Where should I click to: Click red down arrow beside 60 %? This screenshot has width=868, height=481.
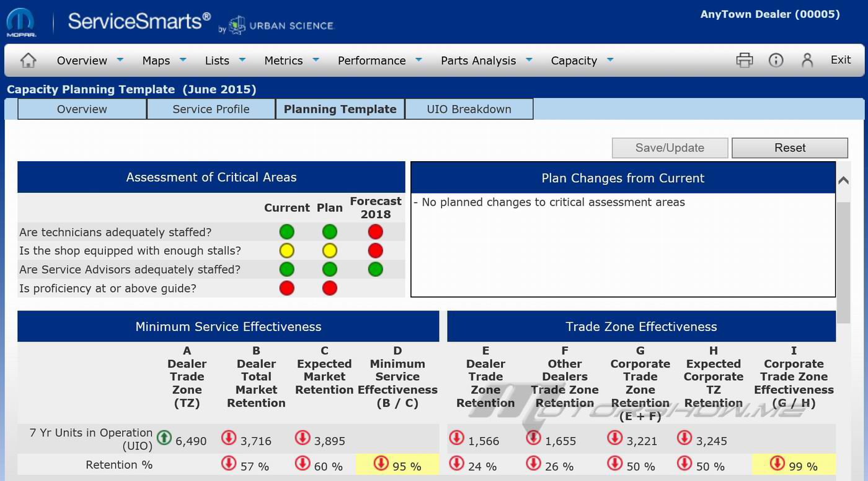pyautogui.click(x=303, y=463)
